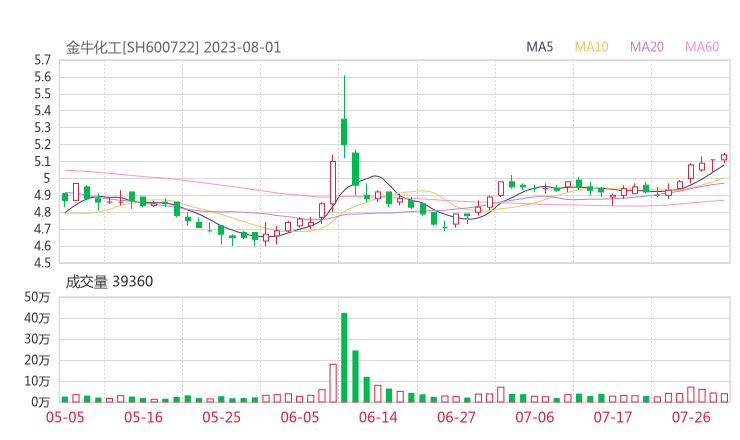Click the 07-17 date axis label
740x440 pixels.
613,417
